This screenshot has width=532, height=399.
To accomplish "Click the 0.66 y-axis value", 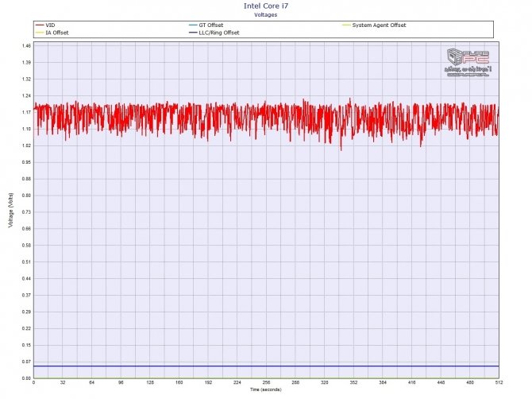I will [x=26, y=229].
